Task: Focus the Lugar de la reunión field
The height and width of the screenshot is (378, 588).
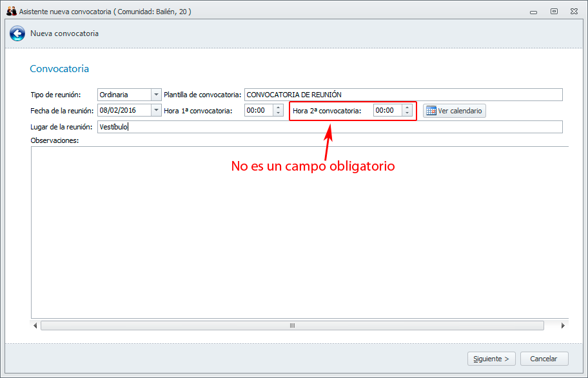Action: 330,127
